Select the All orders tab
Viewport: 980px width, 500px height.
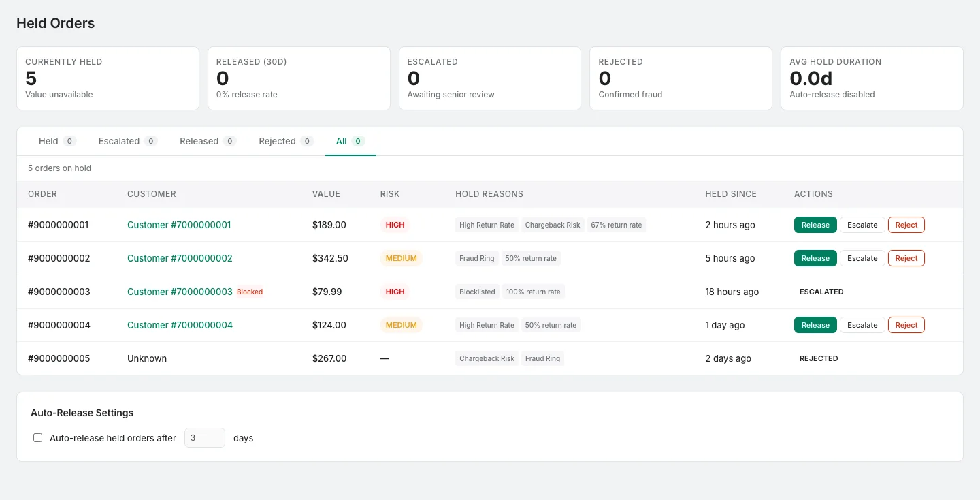click(x=350, y=141)
